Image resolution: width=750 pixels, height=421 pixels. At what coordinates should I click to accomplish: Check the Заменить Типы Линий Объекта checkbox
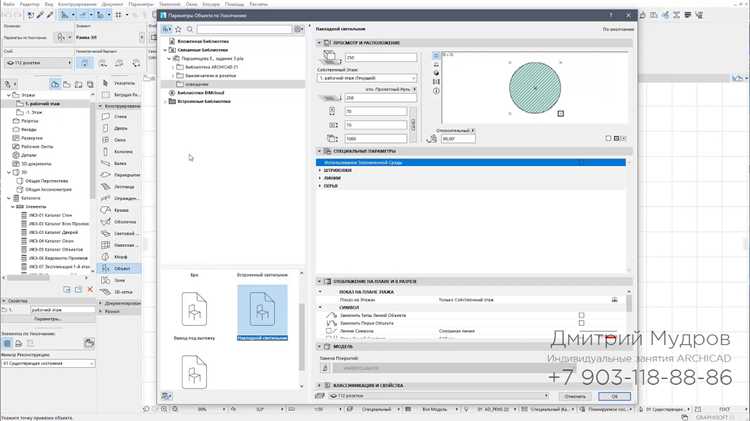(581, 315)
